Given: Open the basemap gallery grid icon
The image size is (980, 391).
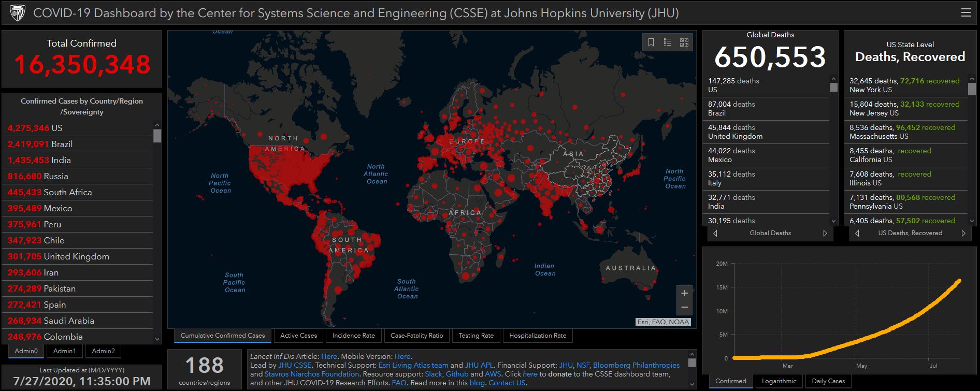Looking at the screenshot, I should click(684, 42).
